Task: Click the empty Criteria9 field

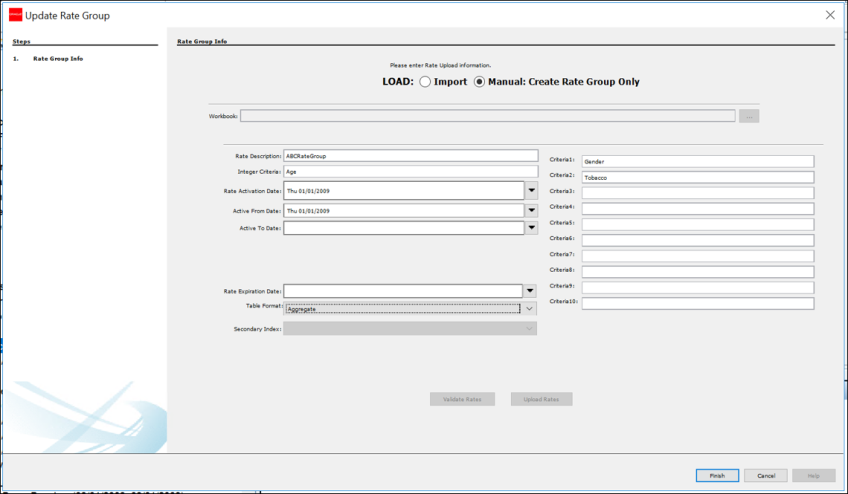Action: tap(698, 287)
